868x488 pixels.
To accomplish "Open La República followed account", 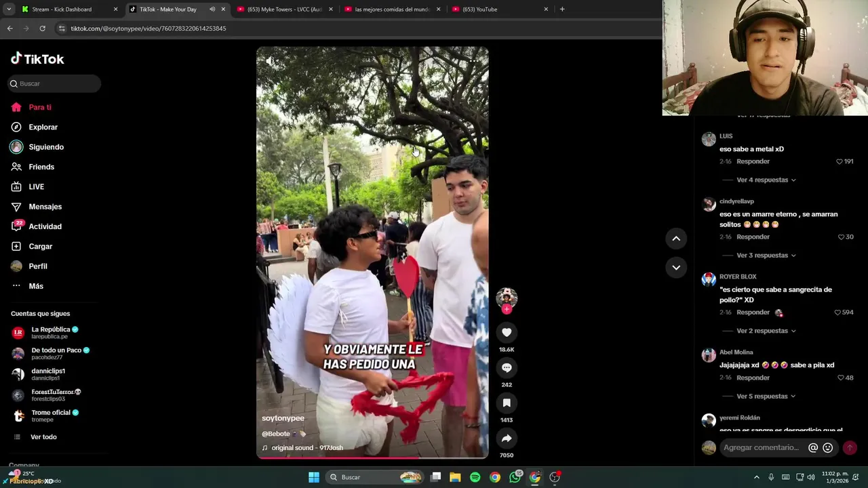I will coord(45,333).
